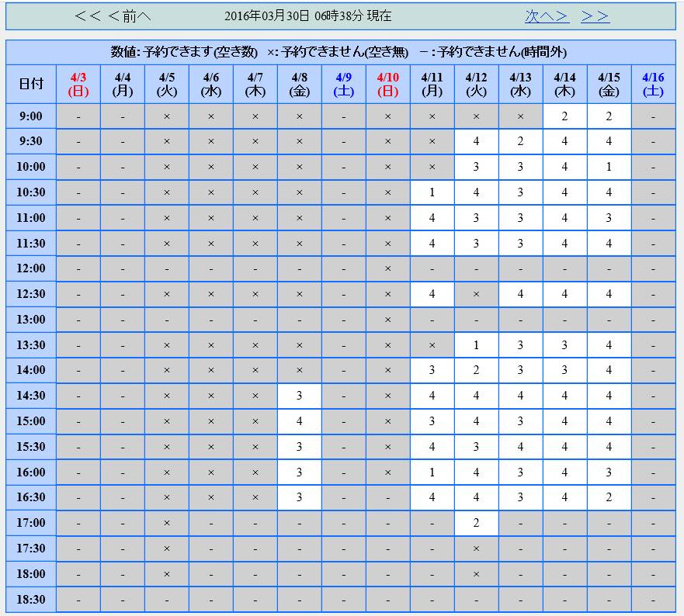The image size is (684, 616).
Task: Select 16:30 slot on 4/8 showing 3
Action: (299, 497)
